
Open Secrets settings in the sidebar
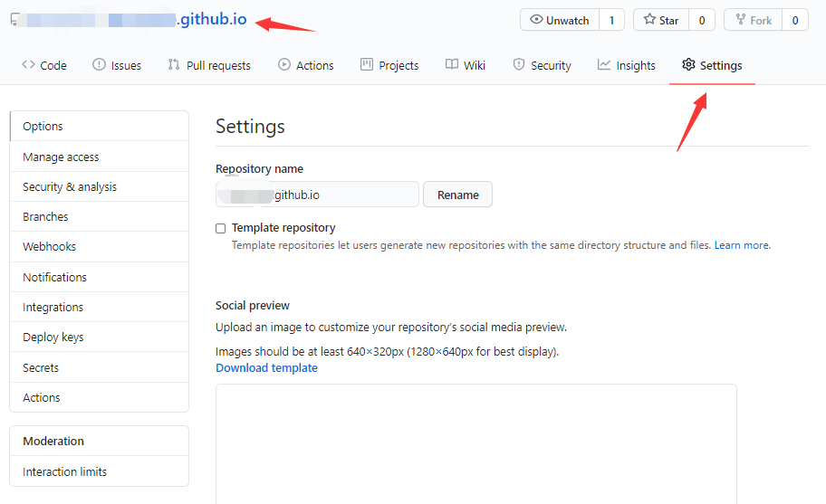tap(99, 367)
